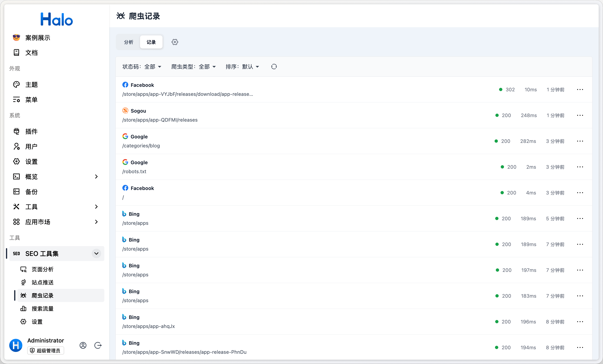Image resolution: width=603 pixels, height=364 pixels.
Task: Open 设置 under SEO 工具集
Action: pos(61,322)
